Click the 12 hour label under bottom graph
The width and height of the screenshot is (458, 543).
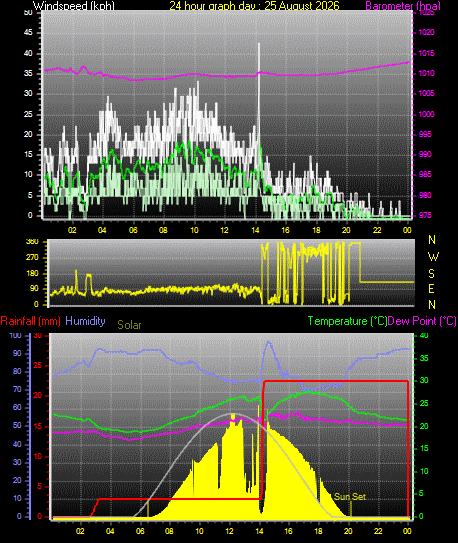(x=229, y=531)
